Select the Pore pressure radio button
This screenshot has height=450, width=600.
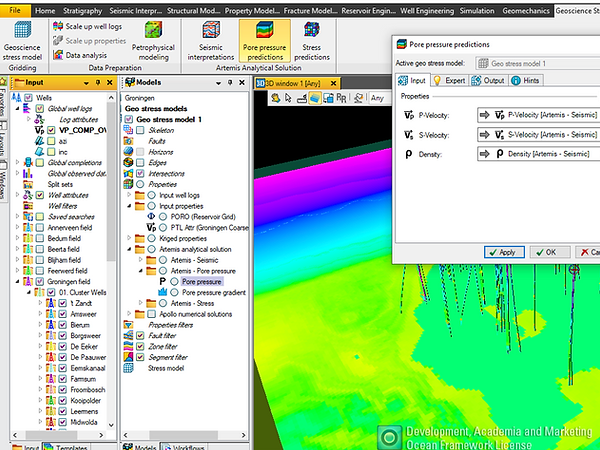[173, 282]
